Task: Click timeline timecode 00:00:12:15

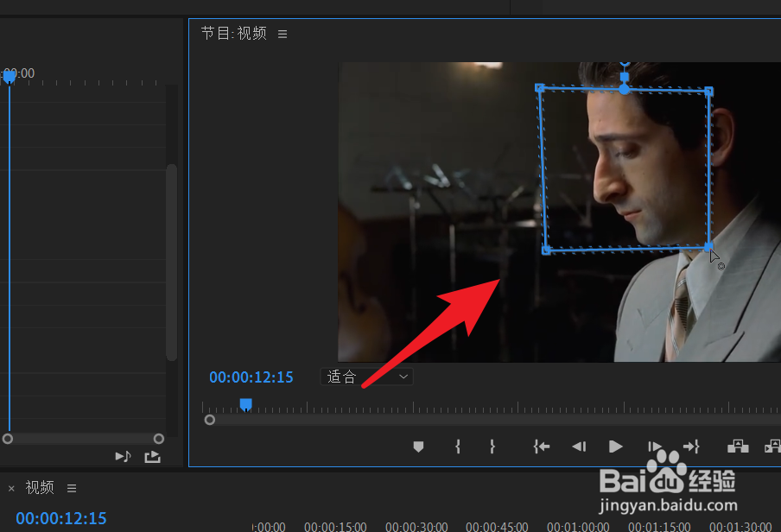Action: coord(60,518)
